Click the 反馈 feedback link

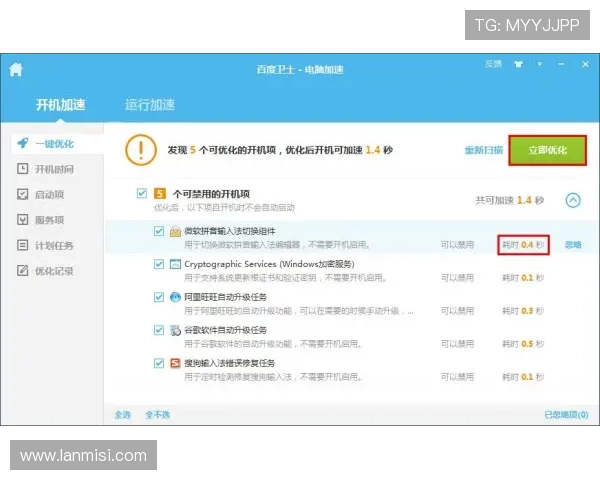click(493, 64)
